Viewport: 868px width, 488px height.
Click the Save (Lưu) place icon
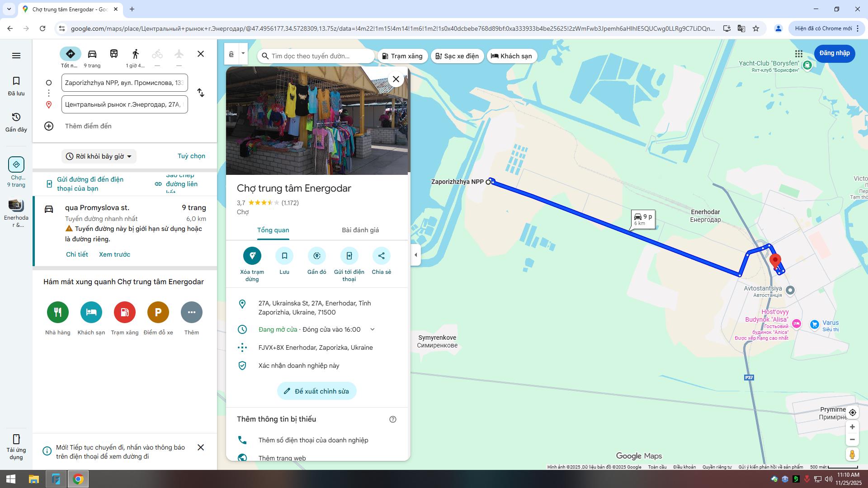(x=284, y=256)
